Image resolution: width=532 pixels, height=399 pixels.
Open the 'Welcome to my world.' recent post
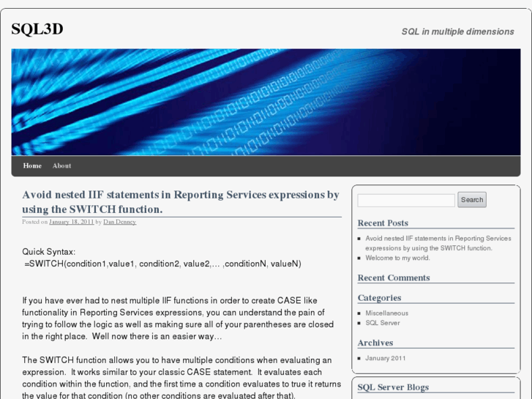397,258
